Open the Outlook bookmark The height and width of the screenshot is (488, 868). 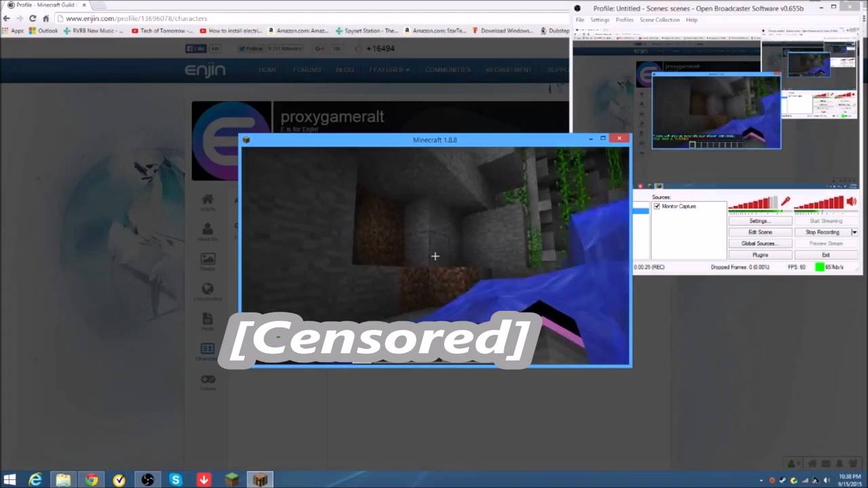[43, 30]
